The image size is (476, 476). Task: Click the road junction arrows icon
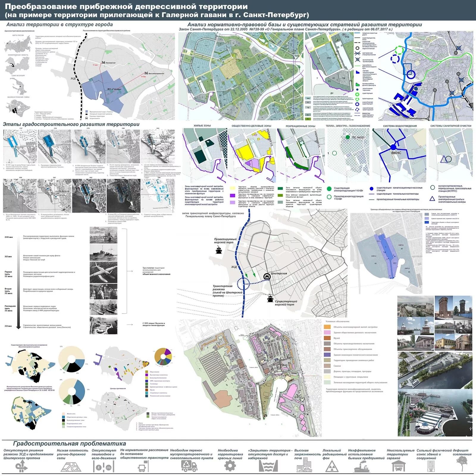[22, 466]
